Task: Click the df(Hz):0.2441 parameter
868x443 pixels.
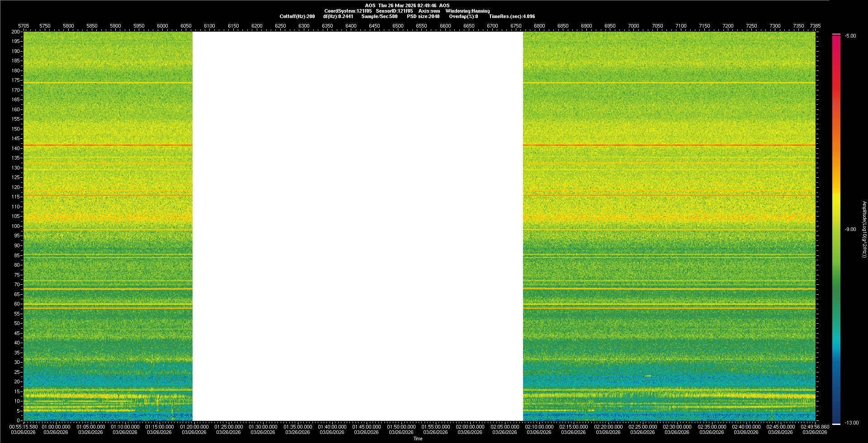Action: tap(338, 16)
